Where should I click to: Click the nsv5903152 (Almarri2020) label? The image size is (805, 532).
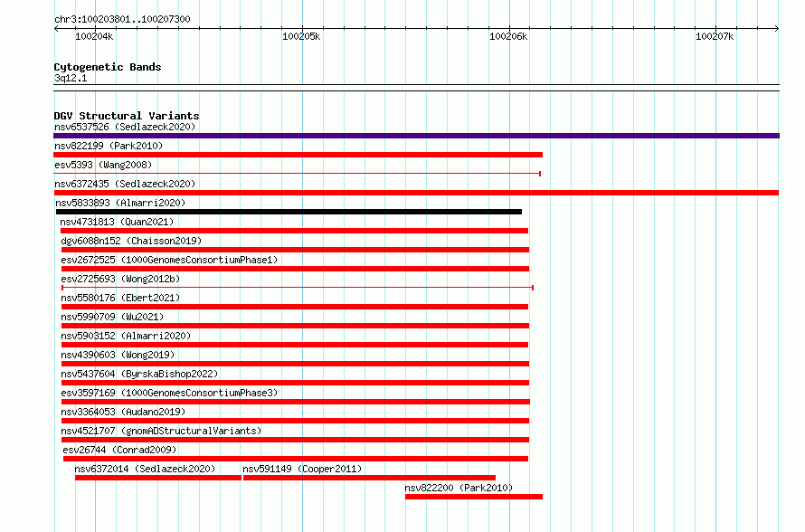[x=126, y=336]
